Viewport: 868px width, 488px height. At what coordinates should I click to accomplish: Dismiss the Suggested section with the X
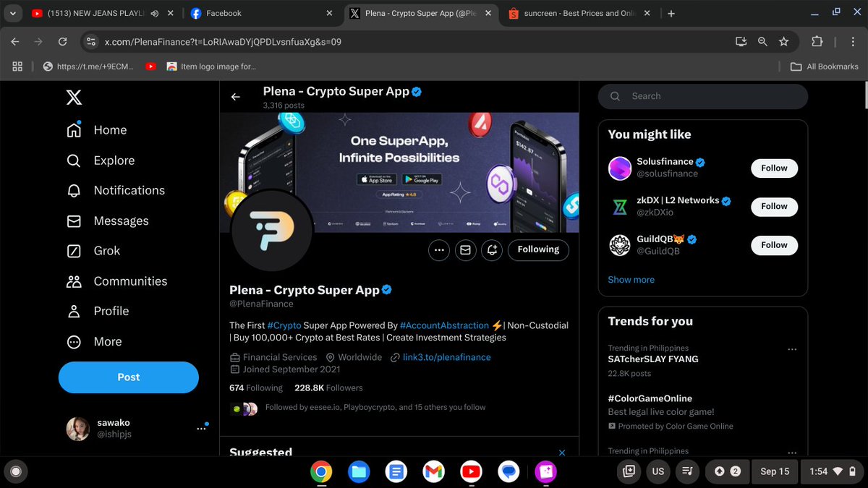tap(562, 453)
